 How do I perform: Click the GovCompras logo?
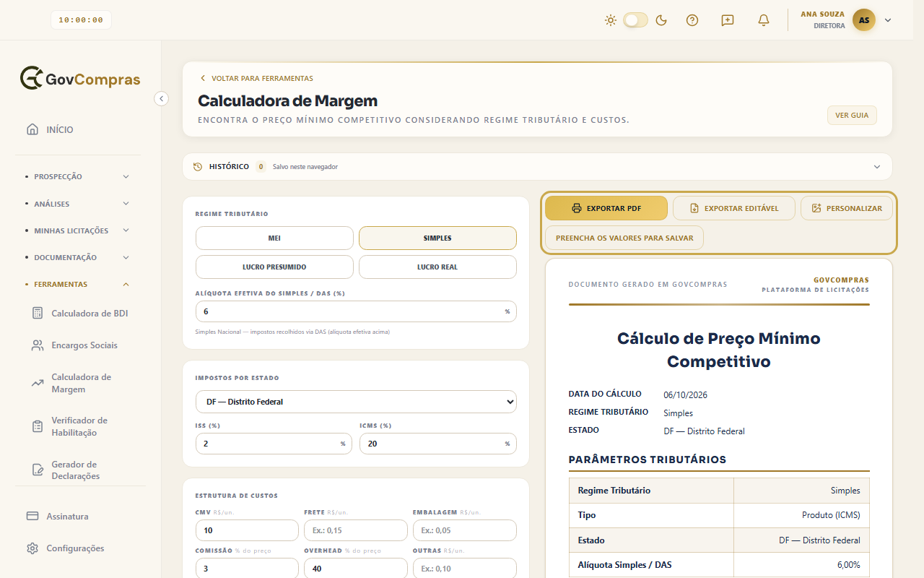(80, 78)
